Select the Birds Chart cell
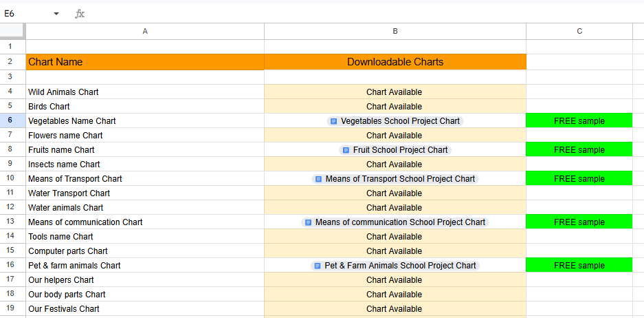 tap(145, 106)
